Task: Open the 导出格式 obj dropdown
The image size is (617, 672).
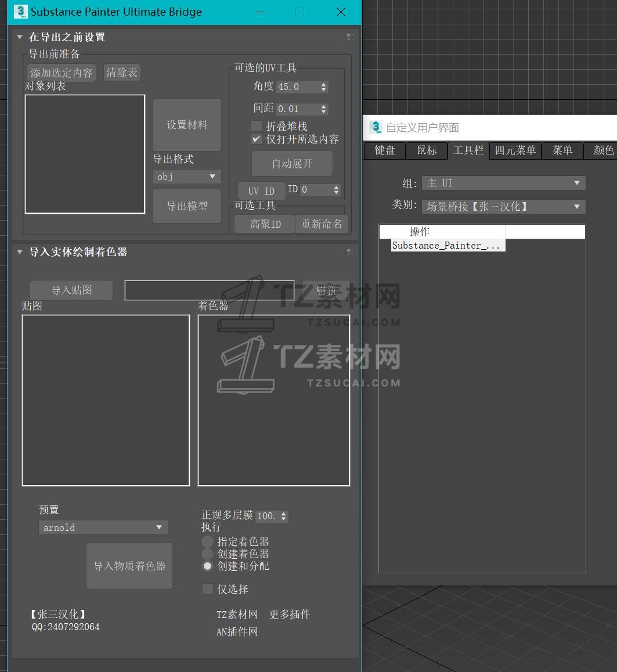Action: point(187,177)
